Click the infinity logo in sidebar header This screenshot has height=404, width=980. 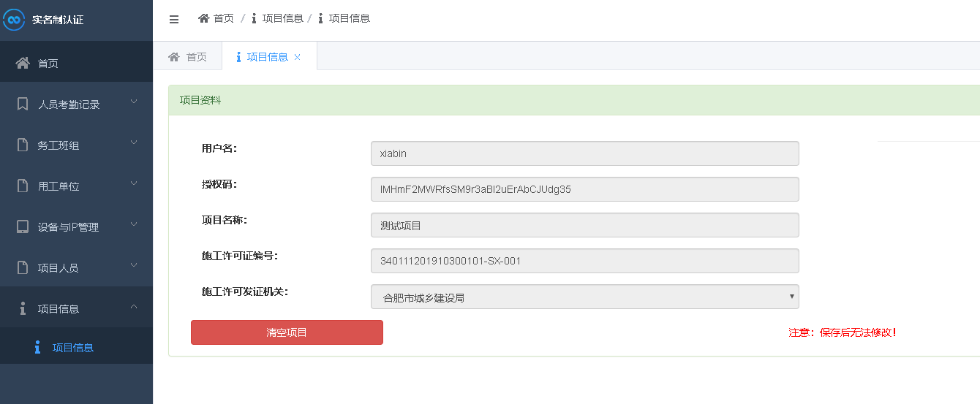coord(14,20)
